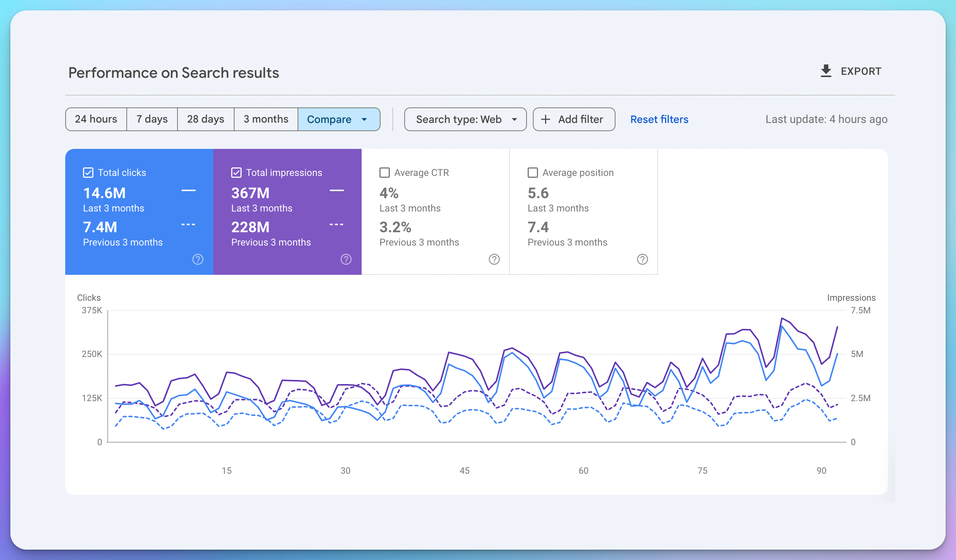Image resolution: width=956 pixels, height=560 pixels.
Task: Uncheck the Total clicks checkbox
Action: click(x=88, y=173)
